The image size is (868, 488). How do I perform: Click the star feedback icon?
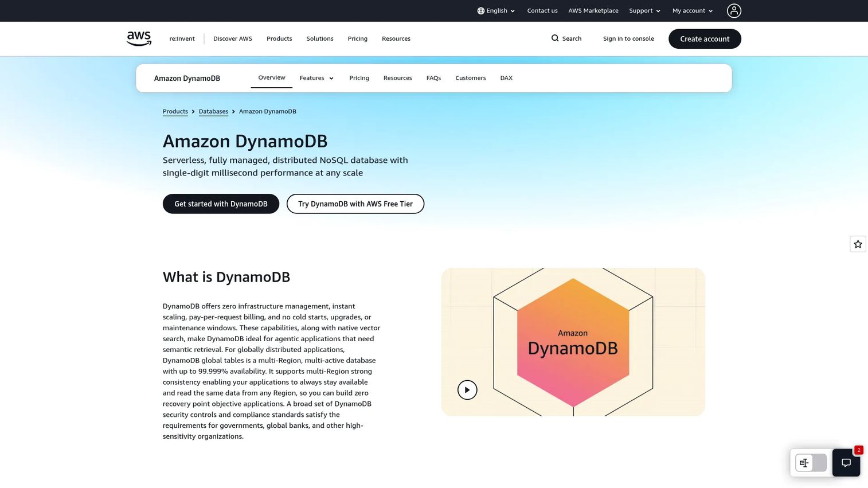point(858,244)
